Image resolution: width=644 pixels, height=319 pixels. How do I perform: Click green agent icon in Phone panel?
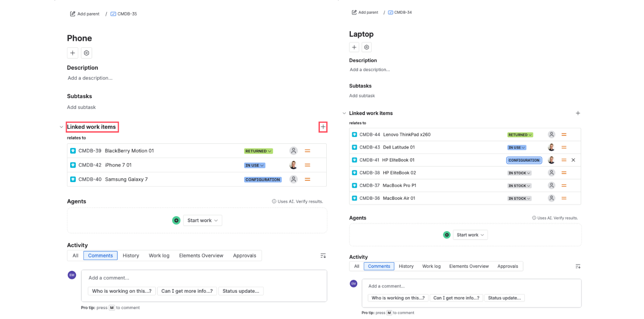point(176,220)
